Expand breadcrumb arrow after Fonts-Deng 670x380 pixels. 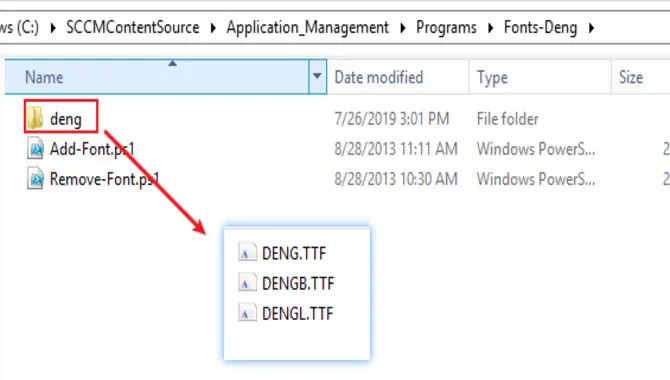pos(591,28)
